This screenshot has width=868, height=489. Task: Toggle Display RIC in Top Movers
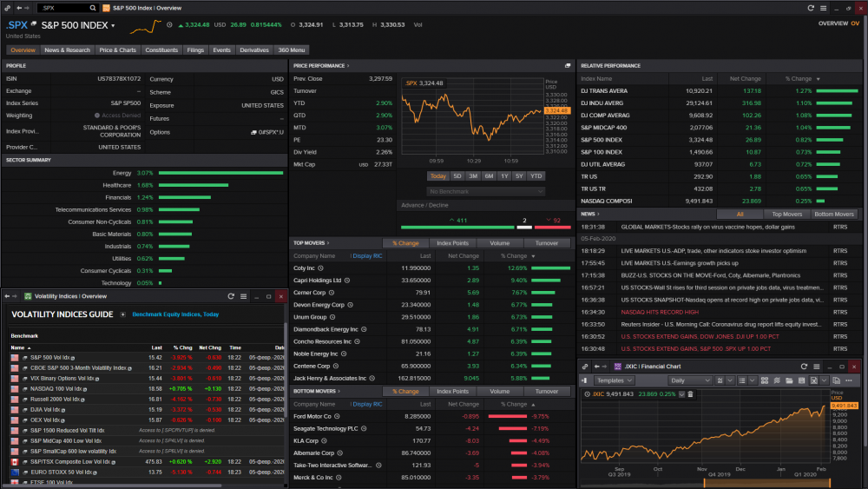tap(367, 256)
